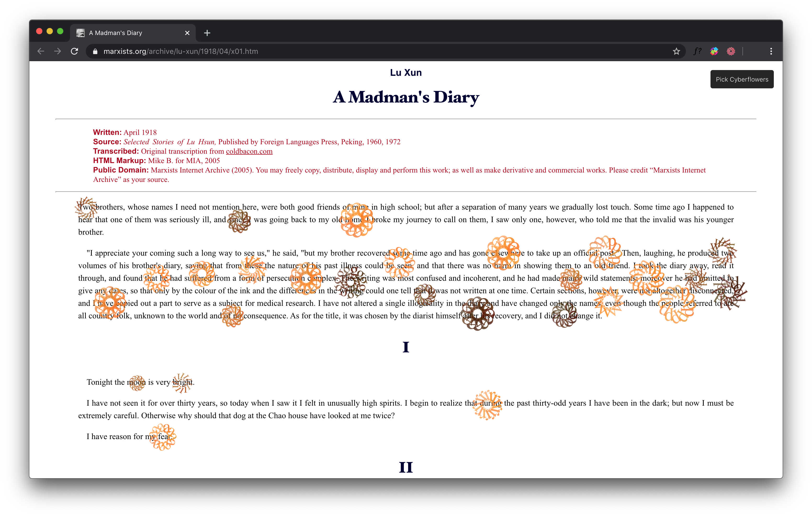Minimize the window with yellow button

[x=49, y=31]
